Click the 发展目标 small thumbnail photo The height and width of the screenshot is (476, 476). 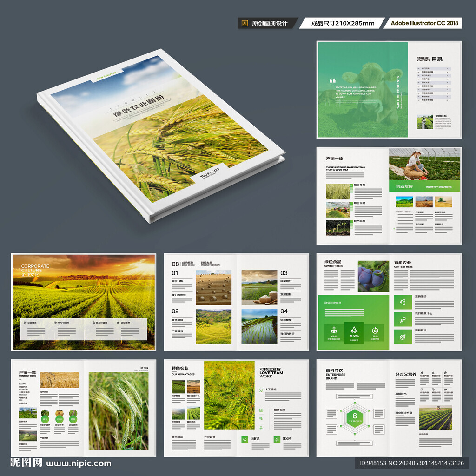click(425, 122)
